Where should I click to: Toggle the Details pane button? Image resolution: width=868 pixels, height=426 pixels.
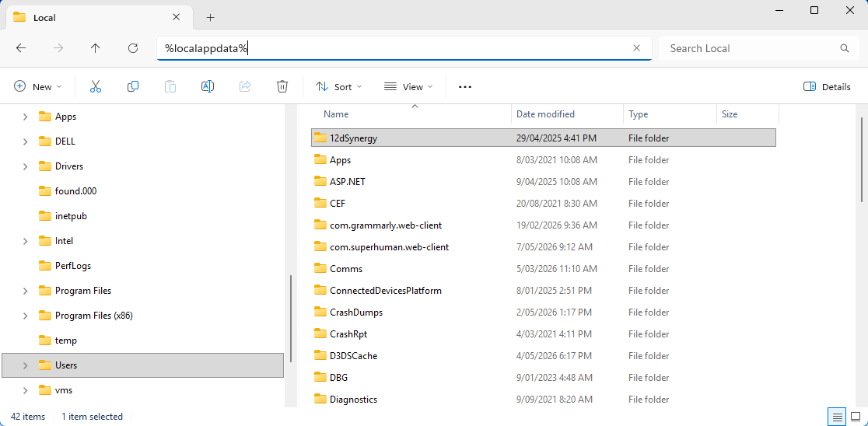click(827, 87)
